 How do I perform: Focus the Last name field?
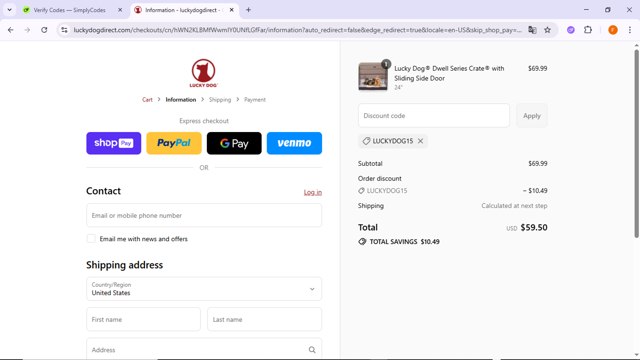tap(264, 319)
